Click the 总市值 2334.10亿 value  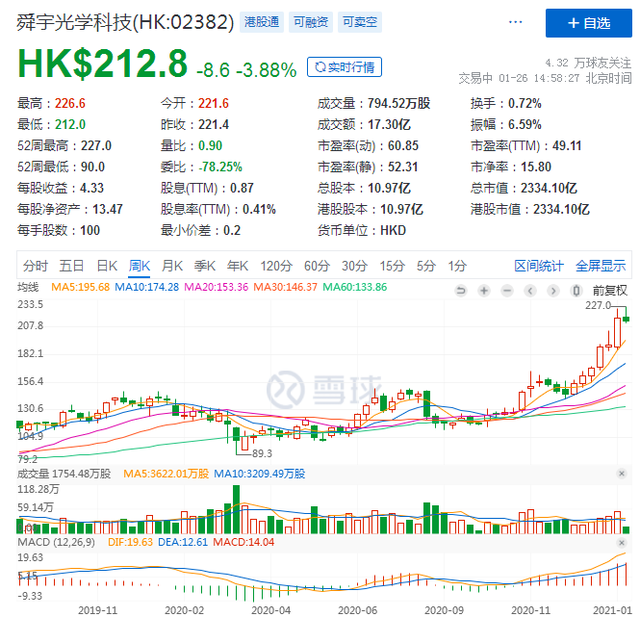click(x=549, y=188)
